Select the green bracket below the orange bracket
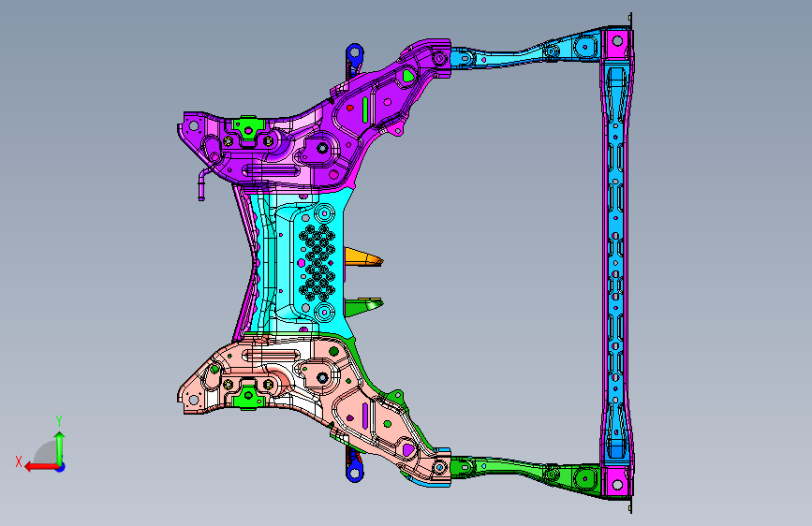Image resolution: width=812 pixels, height=526 pixels. tap(362, 306)
